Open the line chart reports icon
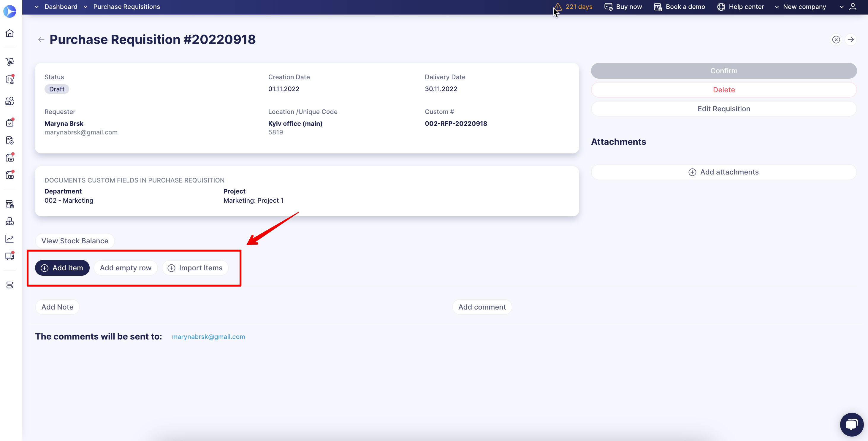Image resolution: width=868 pixels, height=441 pixels. pos(10,239)
